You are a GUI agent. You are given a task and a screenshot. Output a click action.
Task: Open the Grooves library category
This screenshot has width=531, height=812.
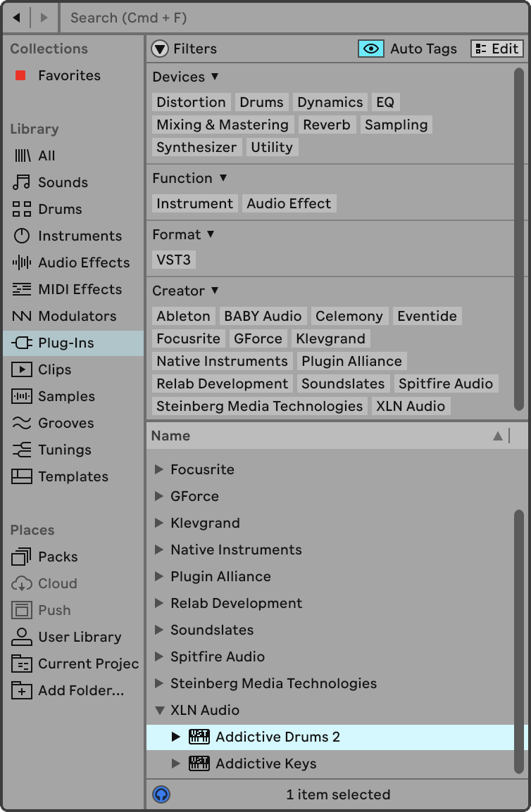pyautogui.click(x=65, y=423)
